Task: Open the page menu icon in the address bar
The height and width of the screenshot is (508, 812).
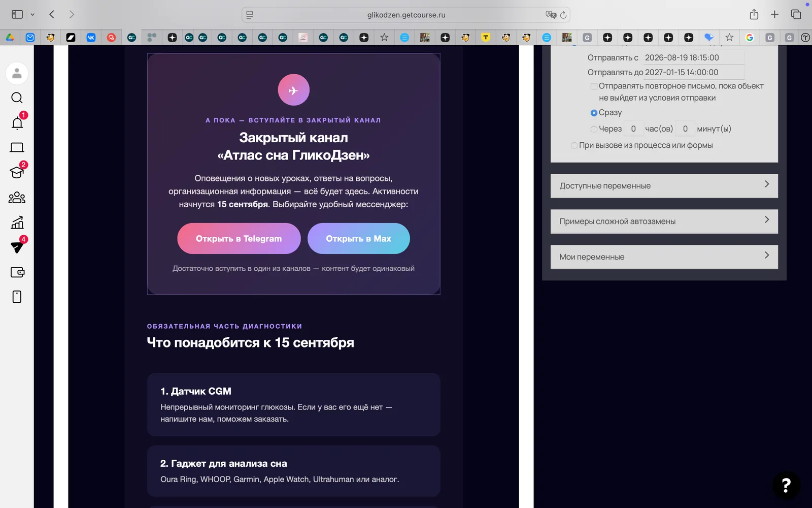Action: 250,15
